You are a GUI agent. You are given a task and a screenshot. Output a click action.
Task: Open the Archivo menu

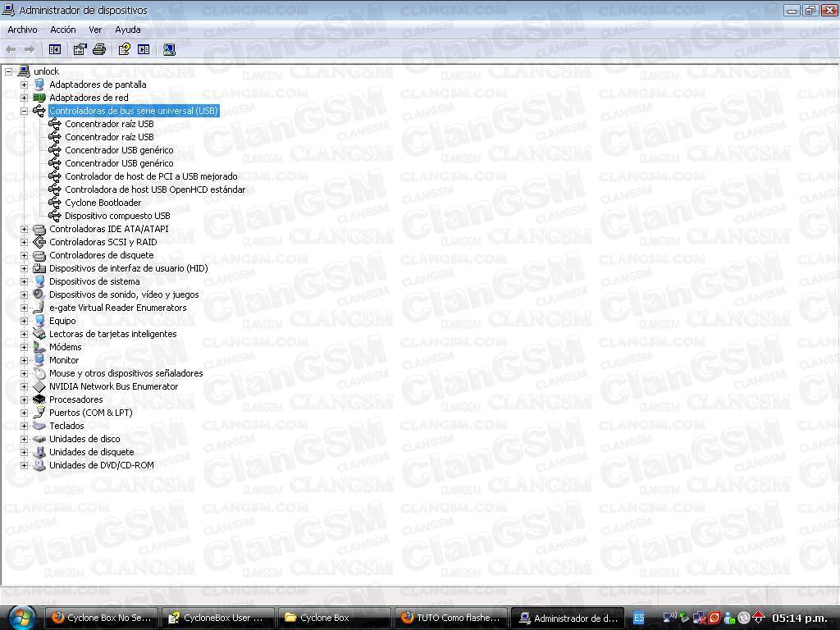point(22,30)
